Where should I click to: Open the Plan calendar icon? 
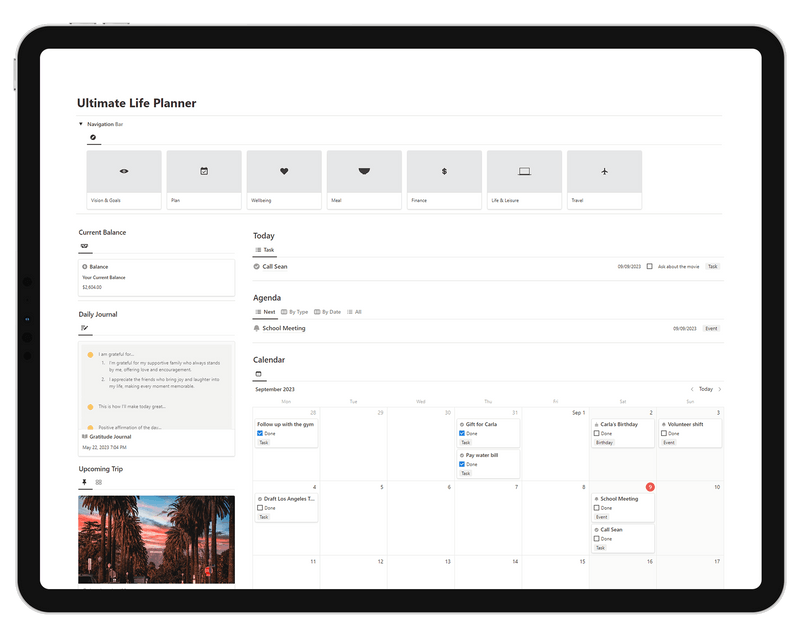(x=203, y=171)
